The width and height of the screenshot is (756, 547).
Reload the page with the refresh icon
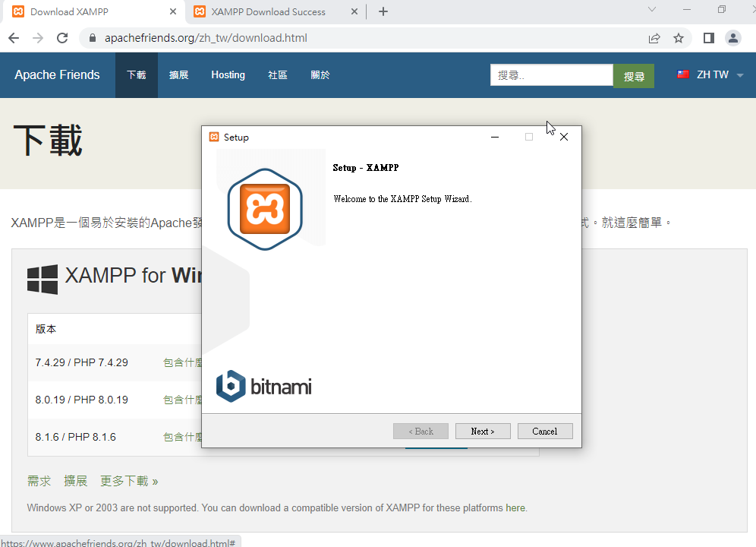click(62, 38)
